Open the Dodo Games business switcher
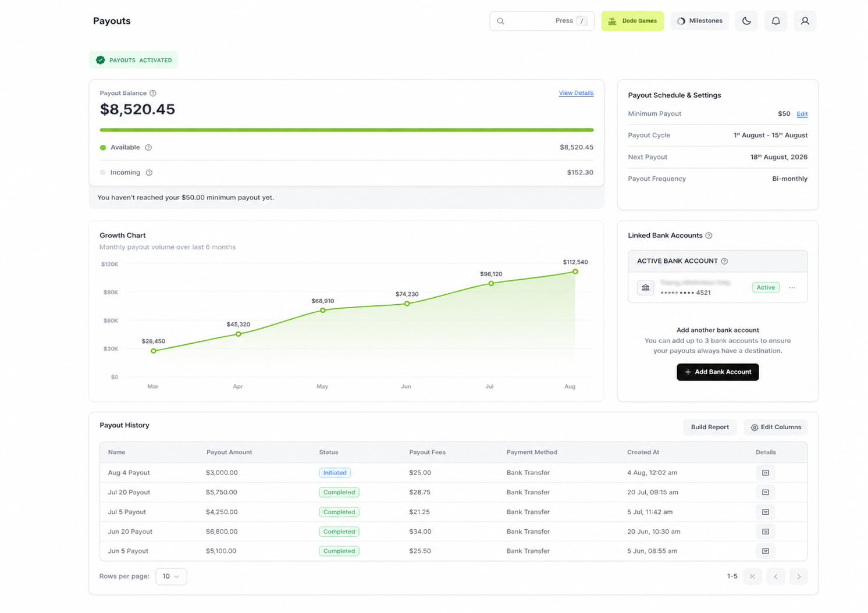Screen dimensions: 868x613 point(632,21)
